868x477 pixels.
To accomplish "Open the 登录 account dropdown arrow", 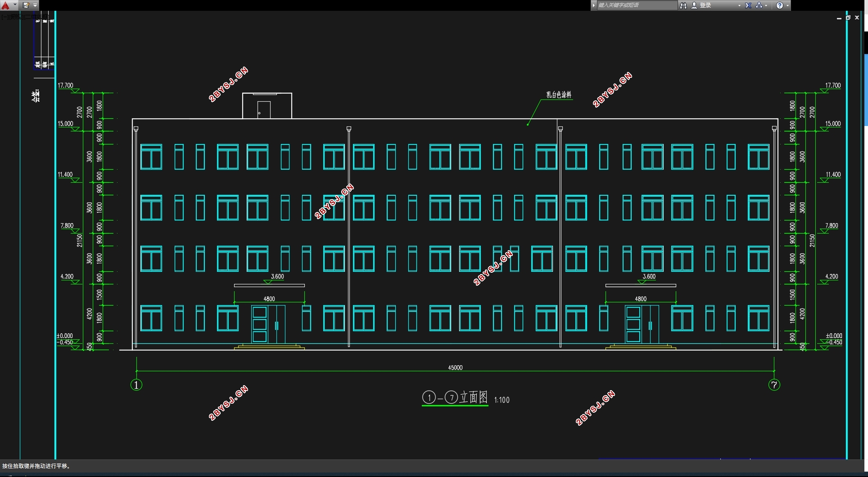I will click(x=739, y=5).
